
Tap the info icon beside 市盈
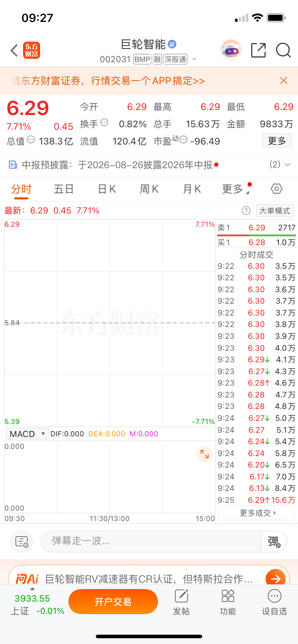[x=183, y=140]
